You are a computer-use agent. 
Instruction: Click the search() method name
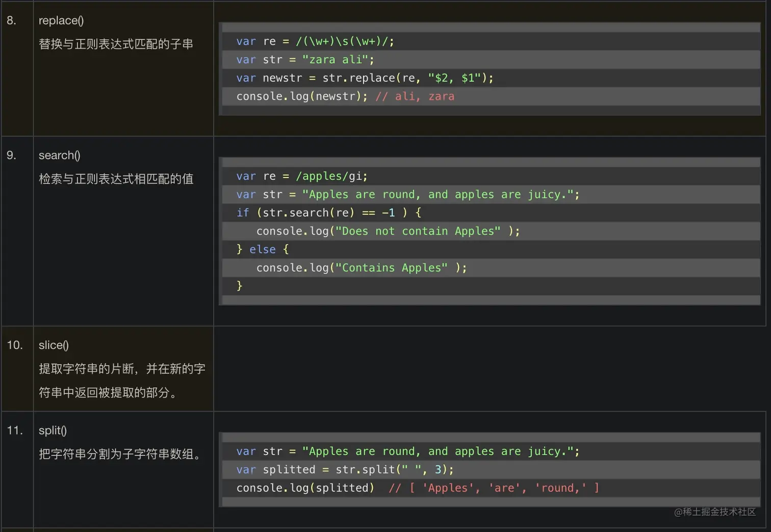click(60, 155)
